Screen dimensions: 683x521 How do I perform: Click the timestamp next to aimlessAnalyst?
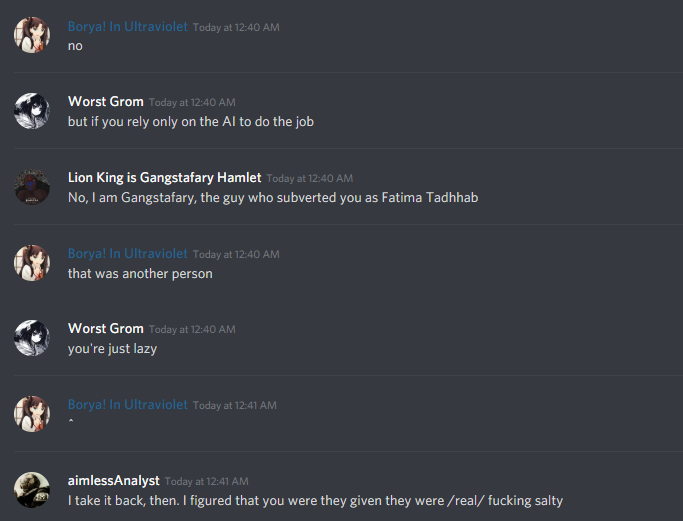[x=206, y=481]
